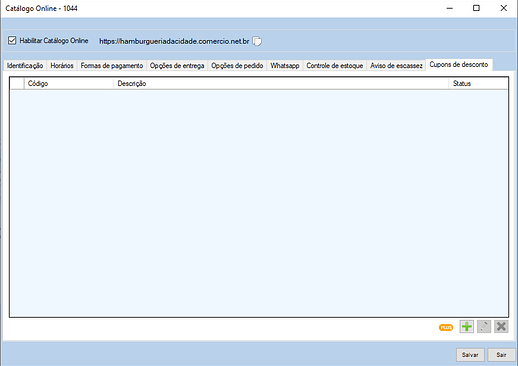Viewport: 518px width, 366px height.
Task: Maximize the Catálogo Online window
Action: pyautogui.click(x=476, y=8)
